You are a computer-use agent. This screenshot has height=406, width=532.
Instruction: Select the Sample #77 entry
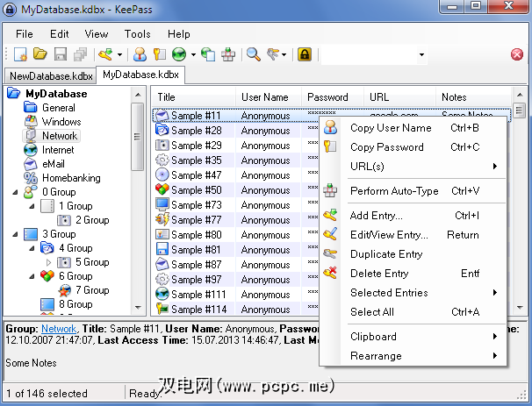(x=196, y=220)
